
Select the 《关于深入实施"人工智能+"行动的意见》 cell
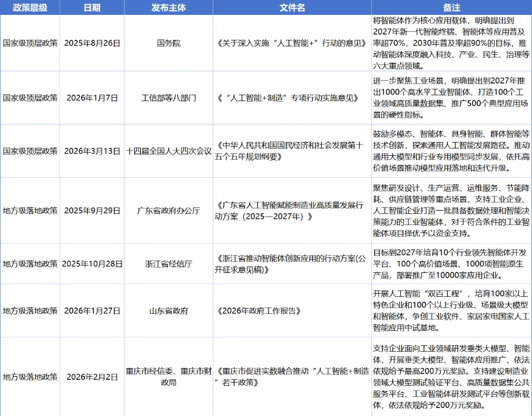292,43
